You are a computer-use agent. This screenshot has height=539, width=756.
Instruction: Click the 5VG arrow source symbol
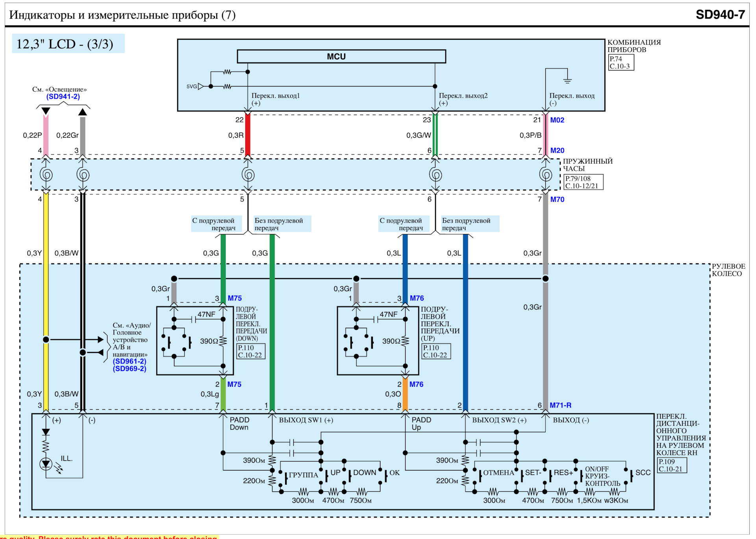(200, 86)
